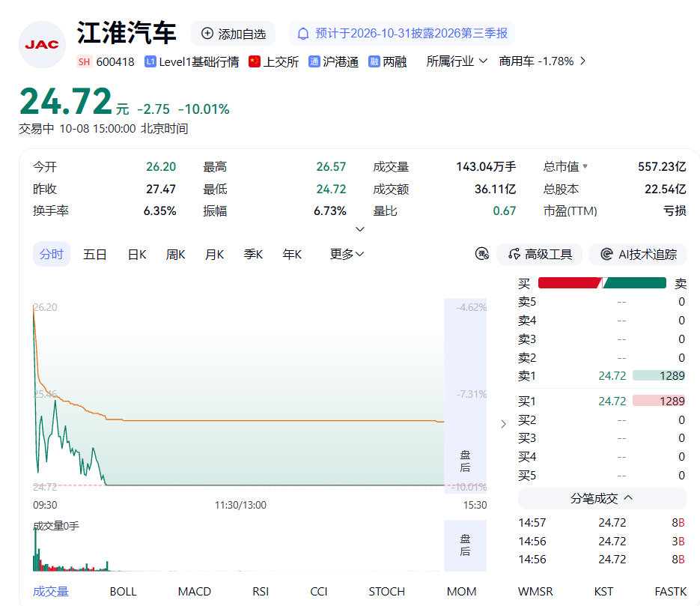Click the bell reminder icon
Screen dimensions: 700x606
[303, 34]
